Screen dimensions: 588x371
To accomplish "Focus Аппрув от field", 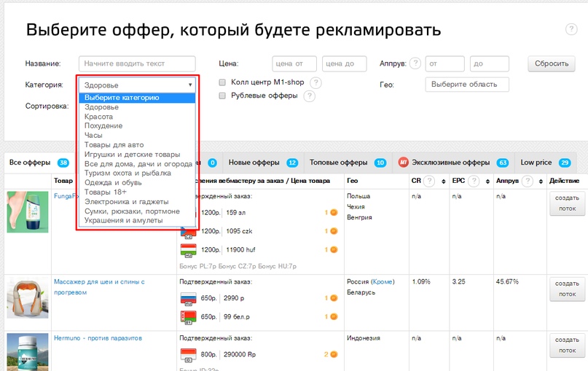I will tap(444, 63).
